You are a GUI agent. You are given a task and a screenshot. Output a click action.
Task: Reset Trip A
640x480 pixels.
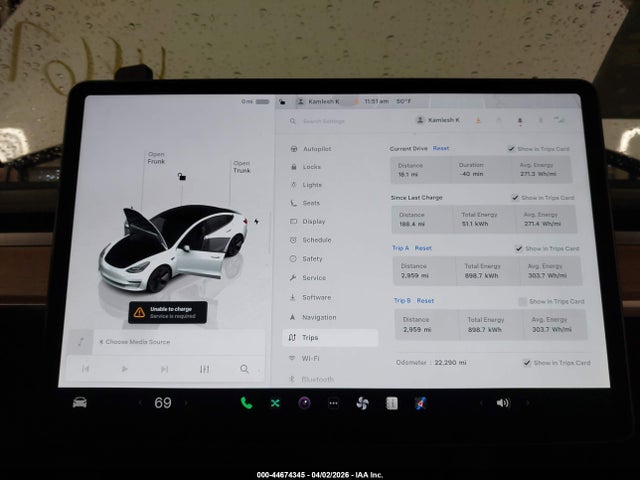tap(423, 248)
